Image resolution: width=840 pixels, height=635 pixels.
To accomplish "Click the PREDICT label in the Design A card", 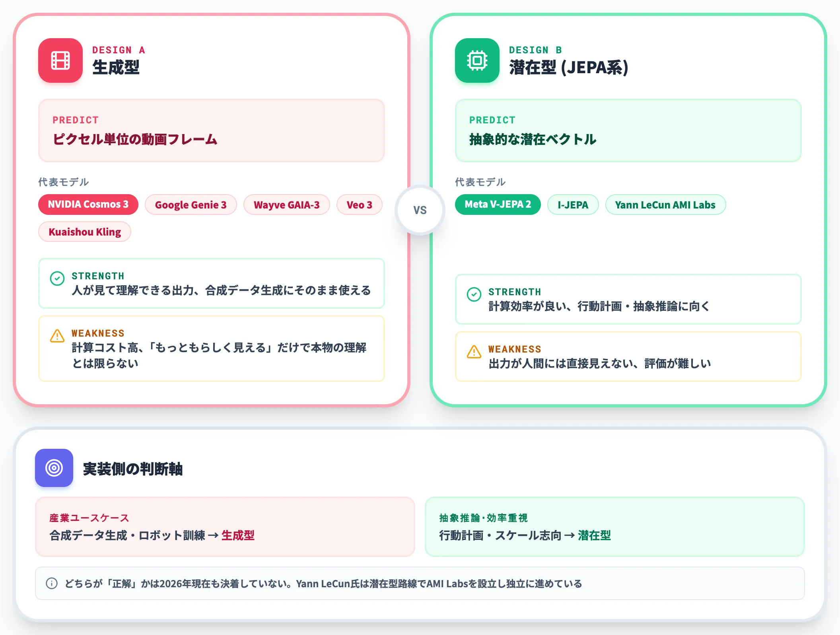I will [76, 120].
